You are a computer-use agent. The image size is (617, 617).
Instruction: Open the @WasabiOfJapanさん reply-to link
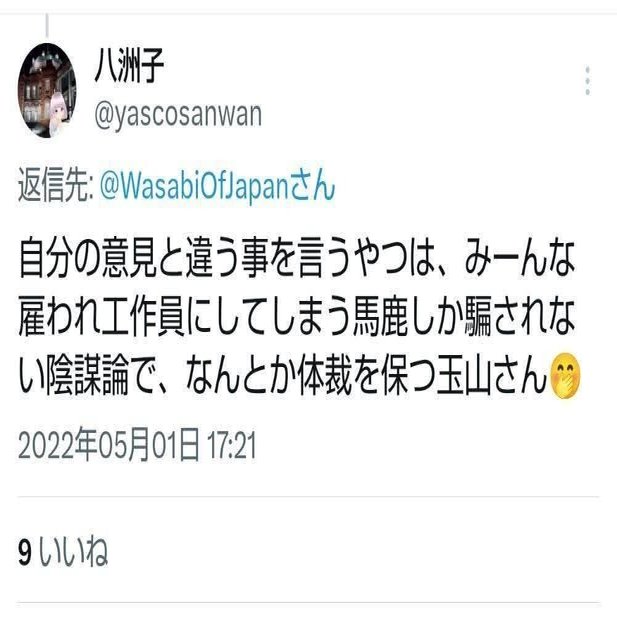[x=218, y=185]
